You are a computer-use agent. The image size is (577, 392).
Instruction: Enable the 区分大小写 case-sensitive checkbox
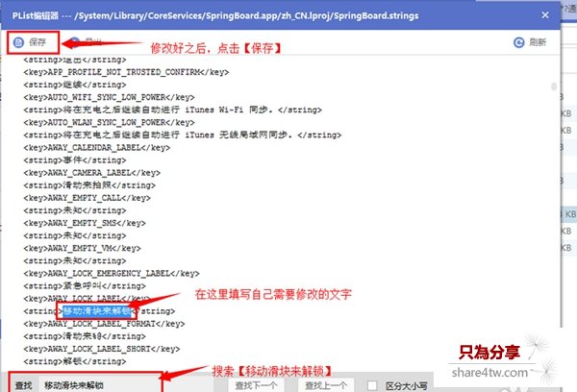coord(372,385)
